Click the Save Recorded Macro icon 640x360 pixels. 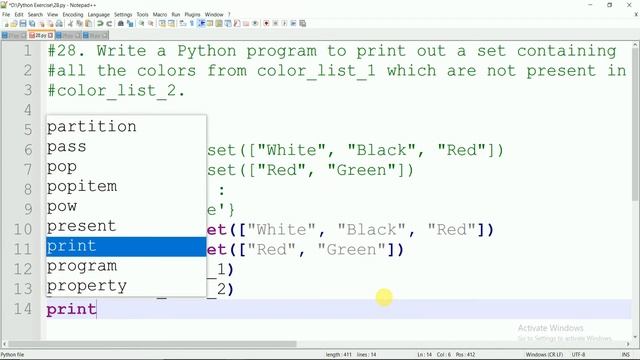[302, 24]
